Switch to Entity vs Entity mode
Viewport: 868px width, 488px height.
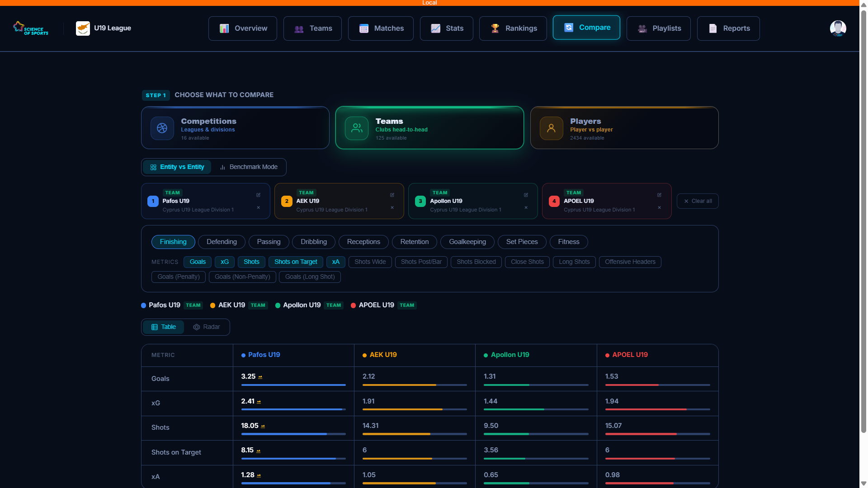(177, 167)
